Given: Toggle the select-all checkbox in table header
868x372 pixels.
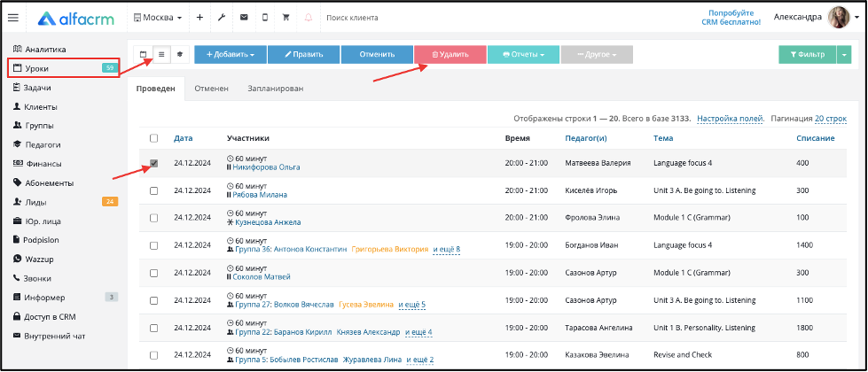Looking at the screenshot, I should pyautogui.click(x=154, y=138).
